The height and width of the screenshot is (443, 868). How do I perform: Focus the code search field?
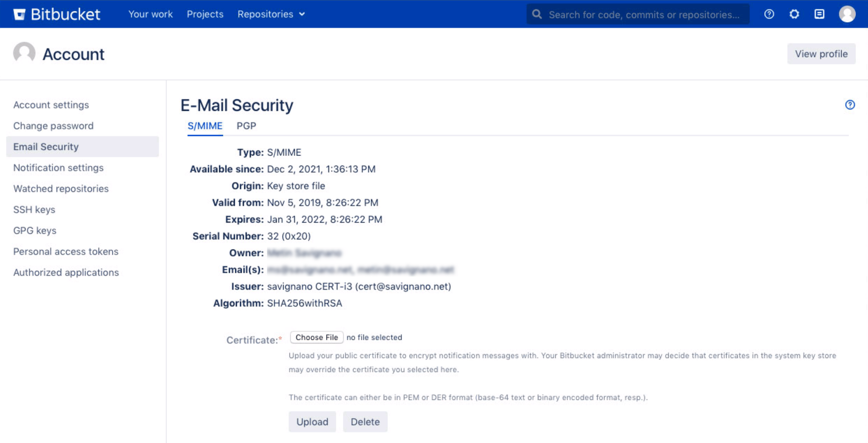pyautogui.click(x=644, y=14)
